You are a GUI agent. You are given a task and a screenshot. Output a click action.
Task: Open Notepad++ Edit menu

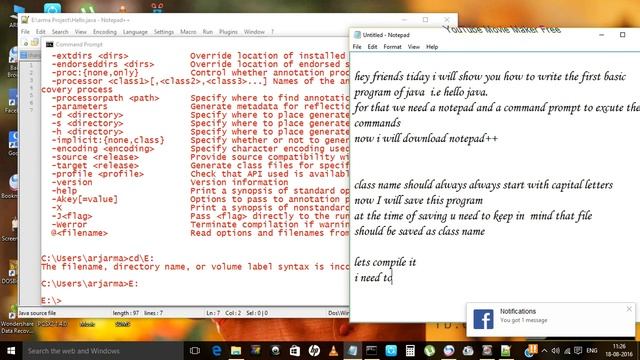[40, 32]
